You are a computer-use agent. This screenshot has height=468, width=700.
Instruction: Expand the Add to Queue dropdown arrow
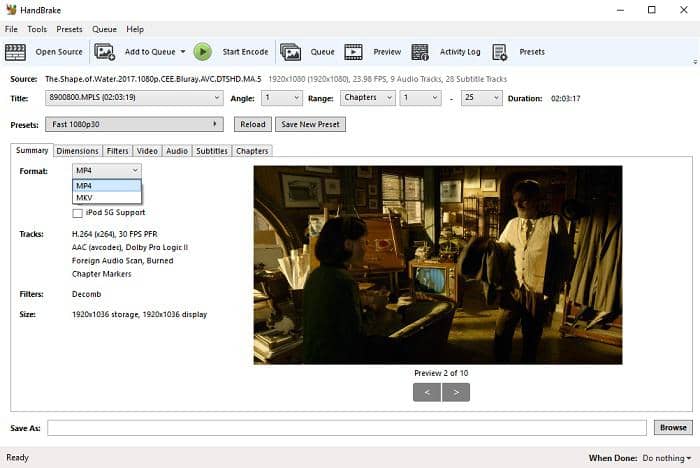(183, 52)
